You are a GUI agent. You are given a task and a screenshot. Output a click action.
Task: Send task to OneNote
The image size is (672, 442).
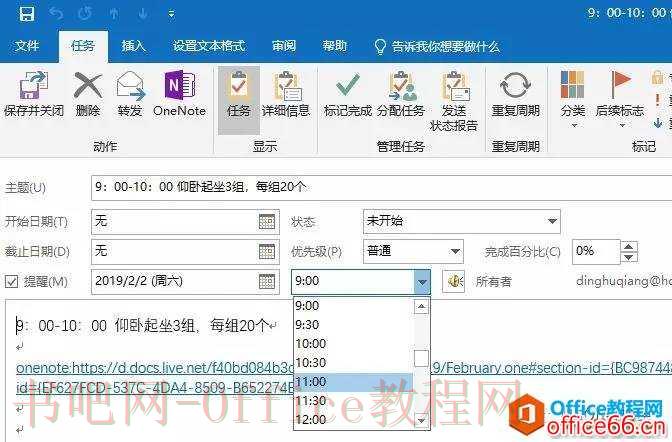click(x=179, y=94)
